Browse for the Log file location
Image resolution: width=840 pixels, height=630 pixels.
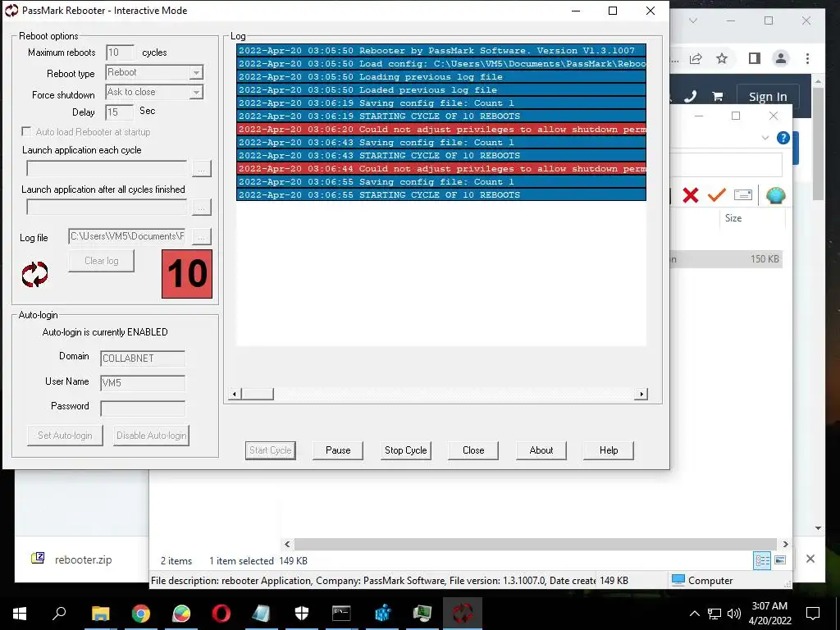(202, 236)
